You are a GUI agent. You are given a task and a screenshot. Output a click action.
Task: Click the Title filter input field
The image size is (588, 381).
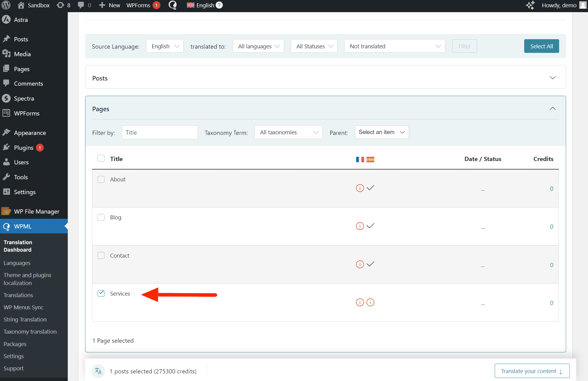tap(160, 132)
